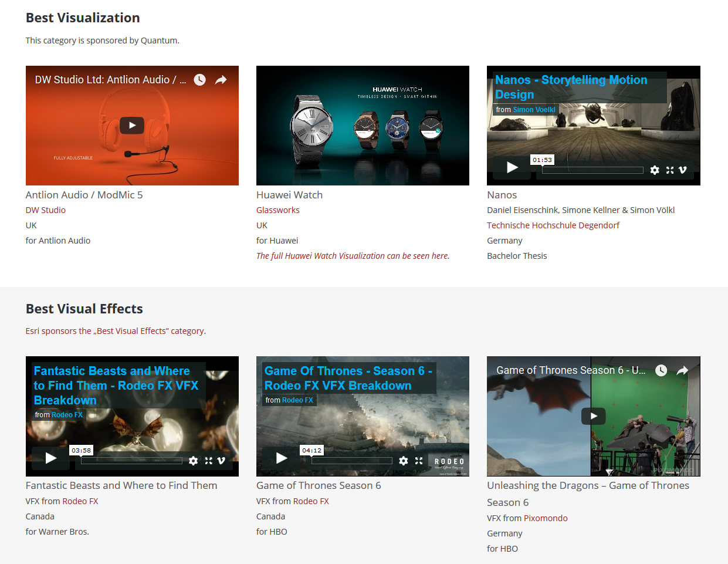Viewport: 728px width, 564px height.
Task: Open settings gear on Fantastic Beasts video
Action: tap(194, 461)
